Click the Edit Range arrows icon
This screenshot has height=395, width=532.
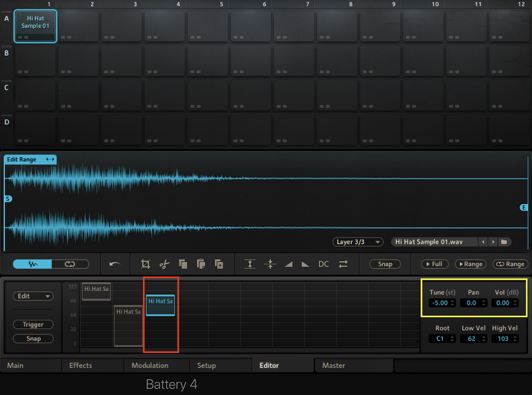click(50, 159)
